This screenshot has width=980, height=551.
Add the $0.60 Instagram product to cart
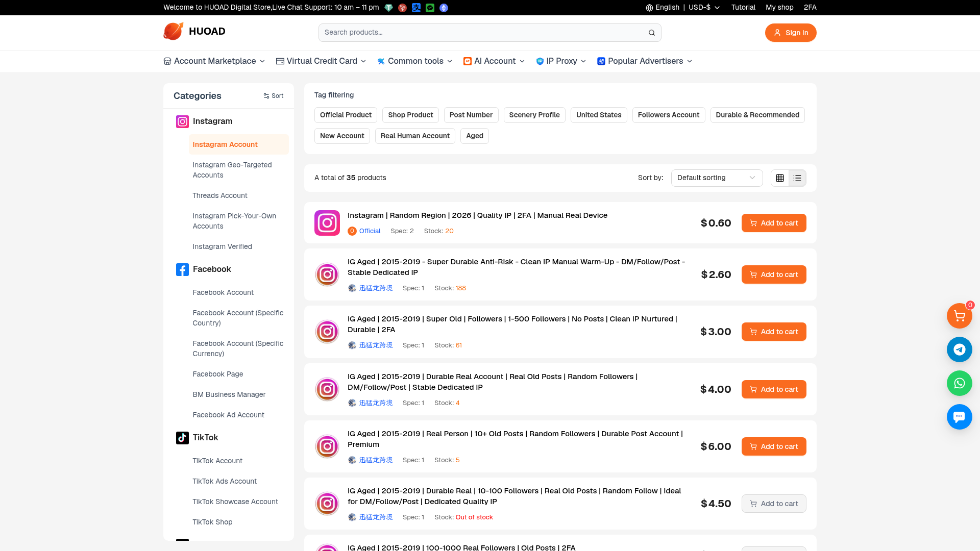774,223
